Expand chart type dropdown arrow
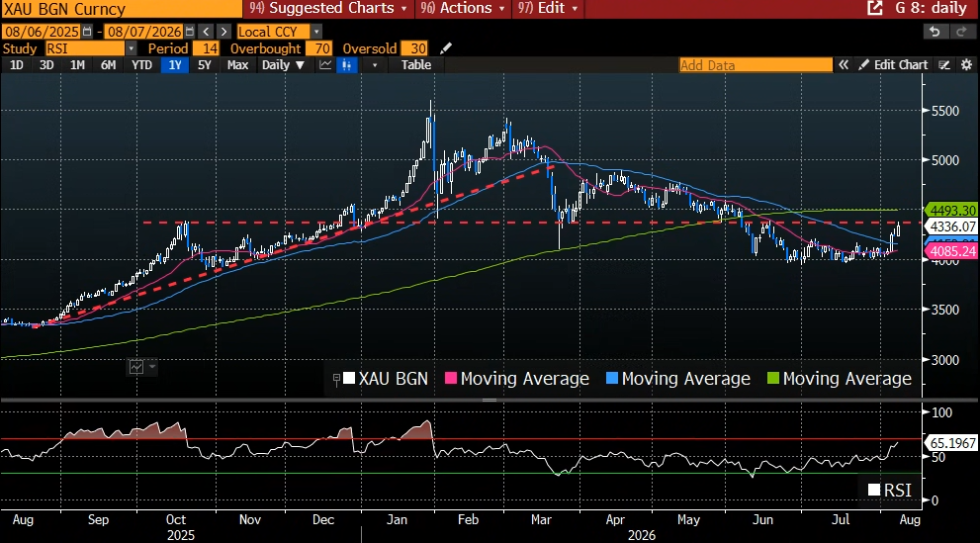 coord(375,65)
